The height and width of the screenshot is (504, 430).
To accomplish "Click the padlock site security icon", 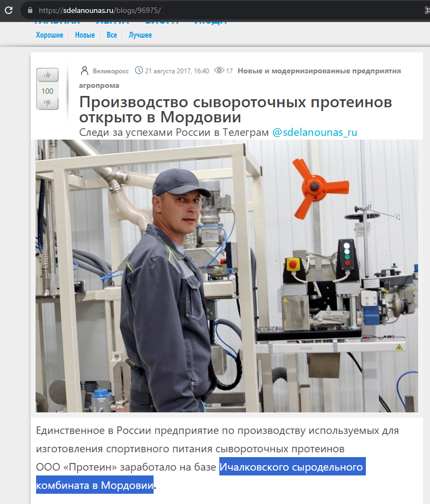I will (x=30, y=10).
